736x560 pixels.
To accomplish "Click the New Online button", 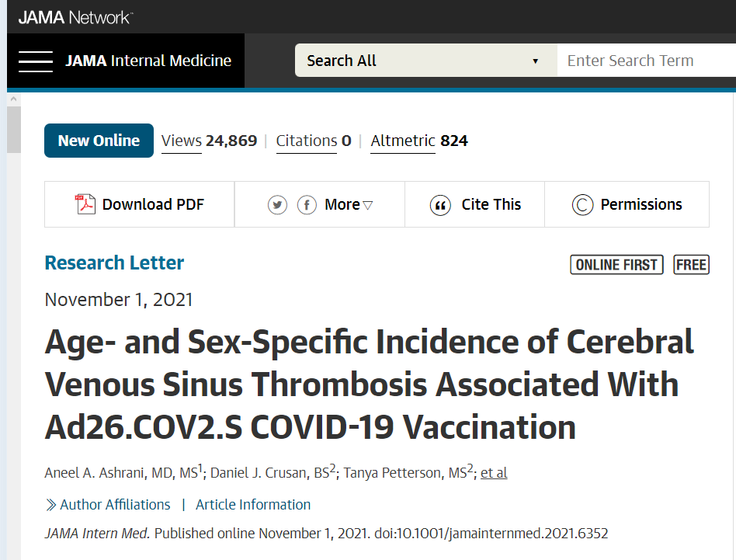I will click(99, 141).
